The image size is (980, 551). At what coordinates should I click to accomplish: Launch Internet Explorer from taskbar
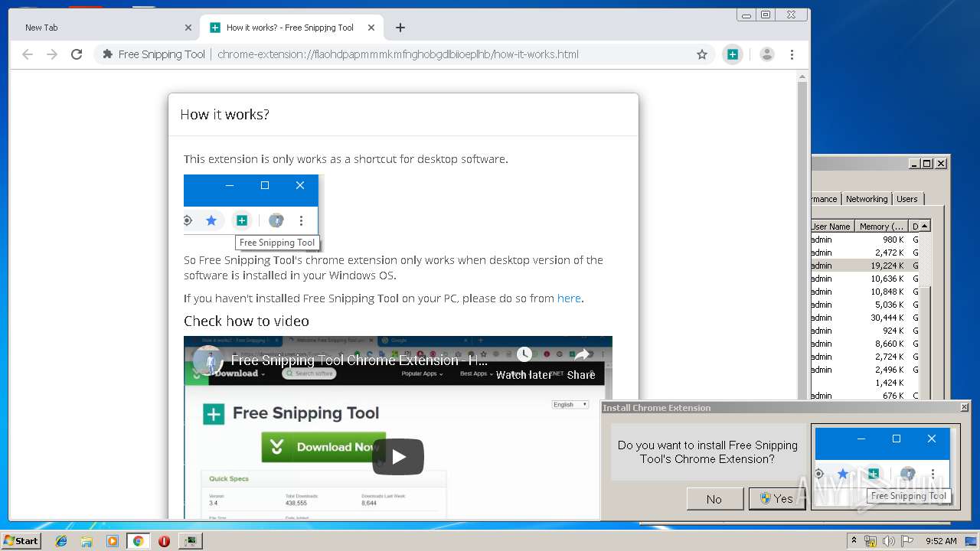point(61,541)
